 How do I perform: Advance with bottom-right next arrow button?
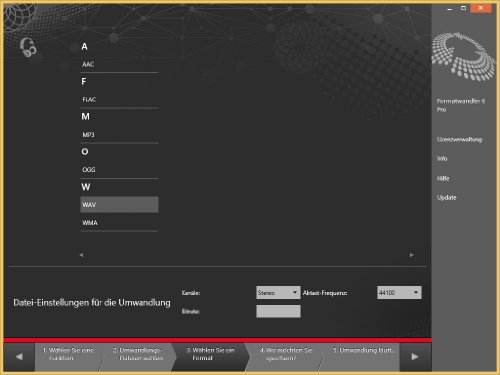tap(415, 357)
